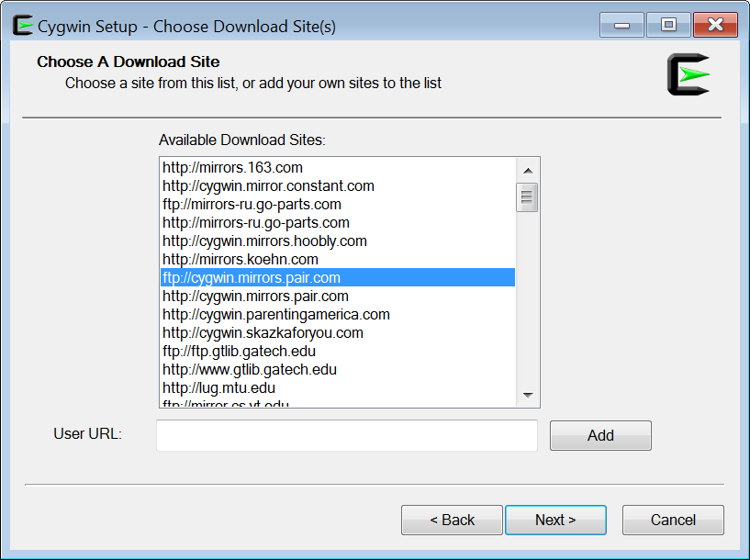The image size is (750, 560).
Task: Proceed with the Next button
Action: [x=555, y=520]
